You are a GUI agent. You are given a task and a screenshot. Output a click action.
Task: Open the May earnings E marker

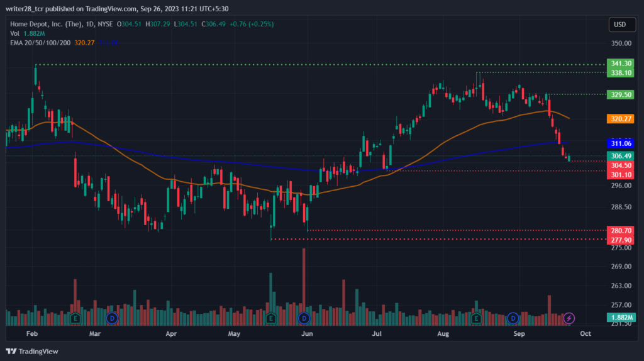coord(270,318)
